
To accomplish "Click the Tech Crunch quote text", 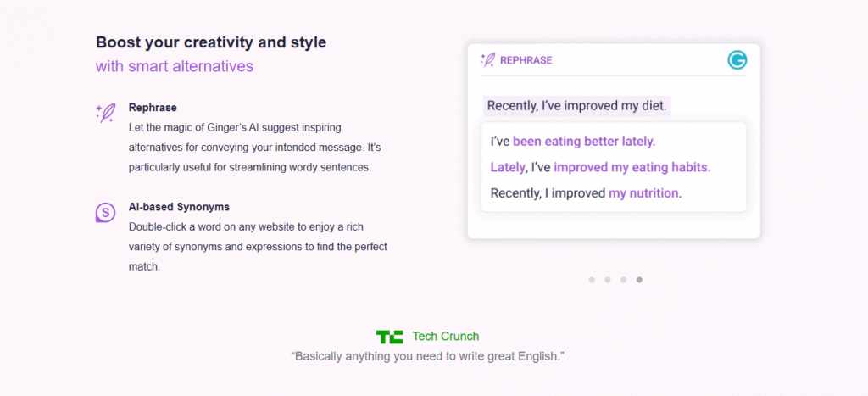I will pyautogui.click(x=427, y=356).
